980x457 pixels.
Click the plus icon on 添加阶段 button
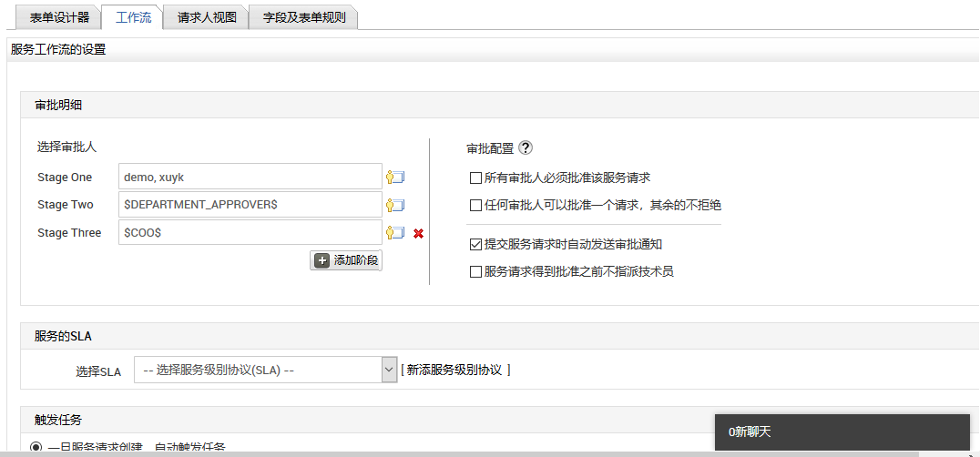322,260
